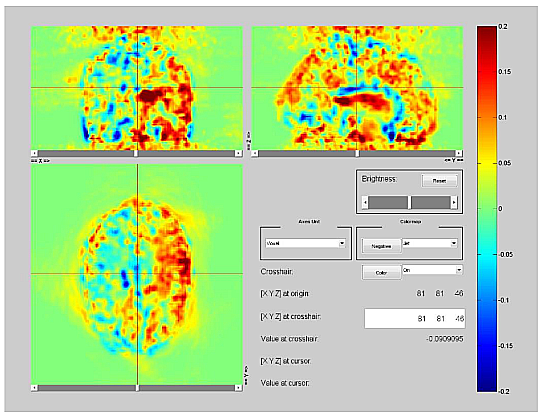Screen dimensions: 544x419
Task: Click the XYZ at crosshair input field
Action: 415,318
